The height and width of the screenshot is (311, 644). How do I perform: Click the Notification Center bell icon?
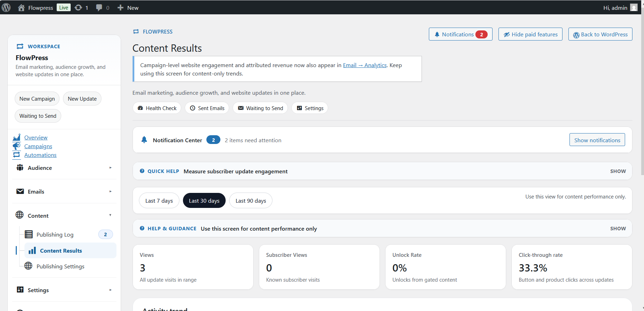click(x=144, y=140)
